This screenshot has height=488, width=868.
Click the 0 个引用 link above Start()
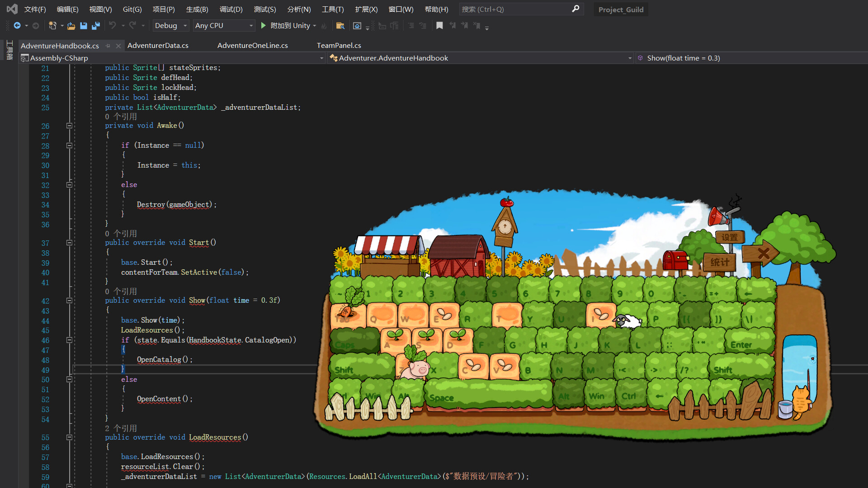pyautogui.click(x=121, y=234)
